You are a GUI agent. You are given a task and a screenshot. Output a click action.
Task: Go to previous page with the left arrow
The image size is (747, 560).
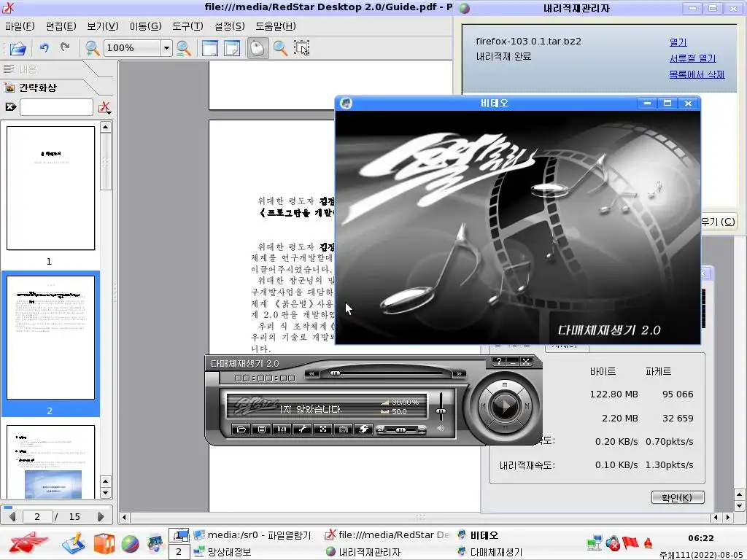(x=12, y=517)
